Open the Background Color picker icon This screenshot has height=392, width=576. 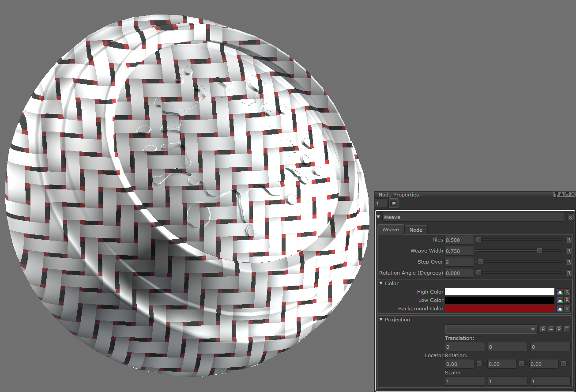tap(560, 309)
